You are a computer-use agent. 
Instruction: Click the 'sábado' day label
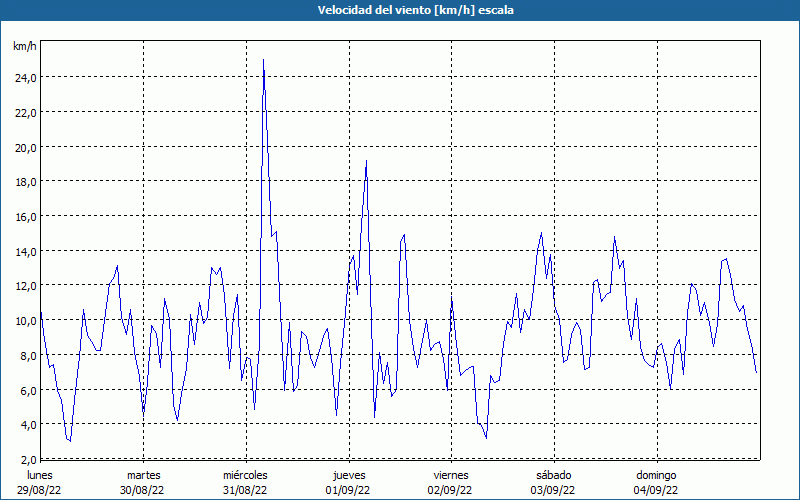tap(554, 475)
